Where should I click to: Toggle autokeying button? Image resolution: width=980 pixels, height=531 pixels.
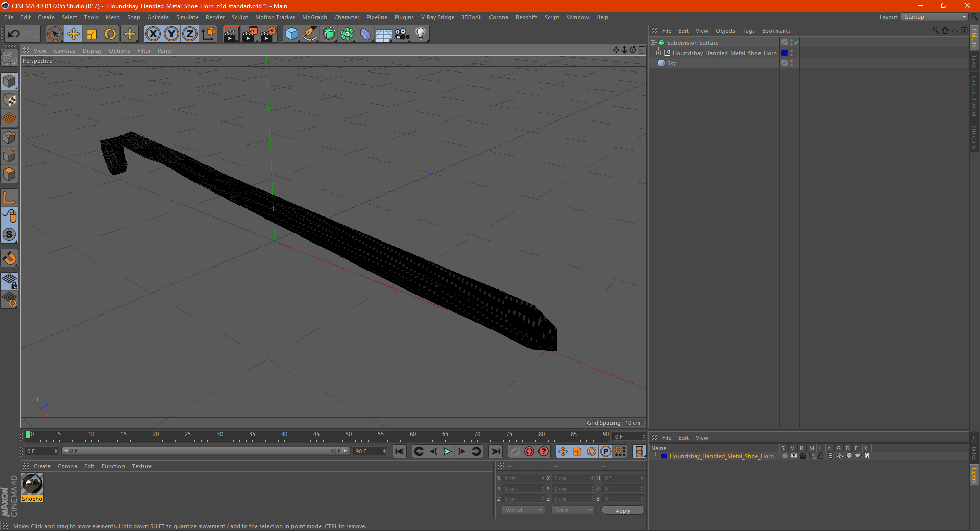[529, 451]
